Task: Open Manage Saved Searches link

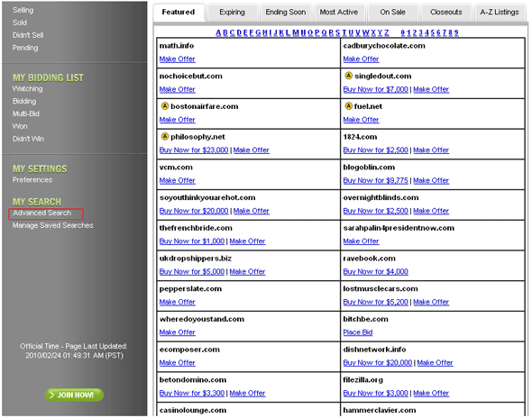Action: (52, 225)
